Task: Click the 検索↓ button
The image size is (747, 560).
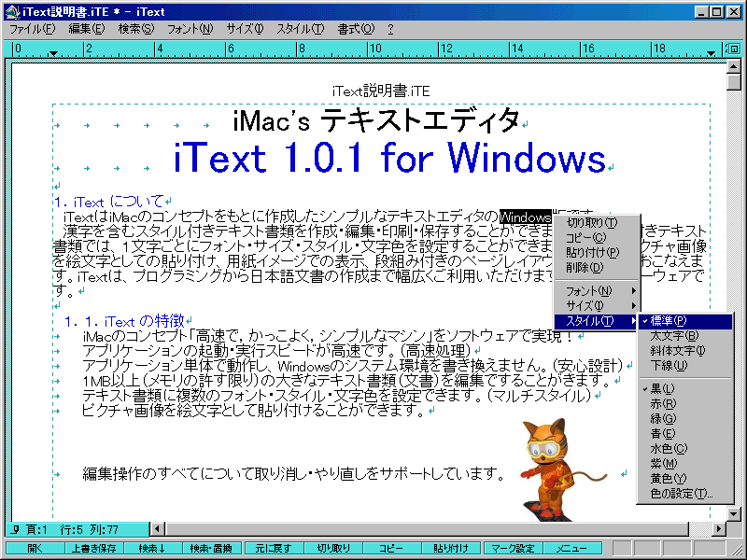Action: 153,548
